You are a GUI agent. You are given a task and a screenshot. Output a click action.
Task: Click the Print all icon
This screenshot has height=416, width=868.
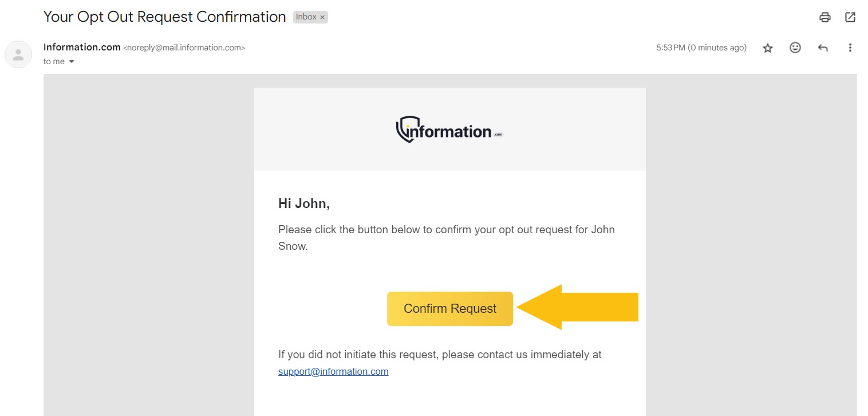824,17
